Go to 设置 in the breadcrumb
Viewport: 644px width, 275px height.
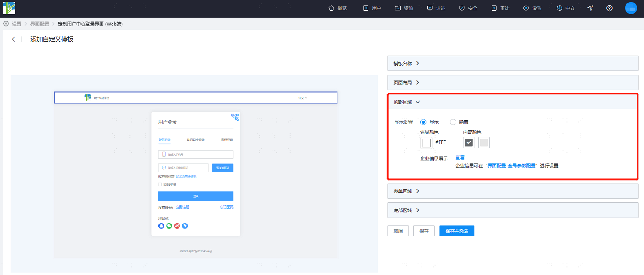coord(17,24)
